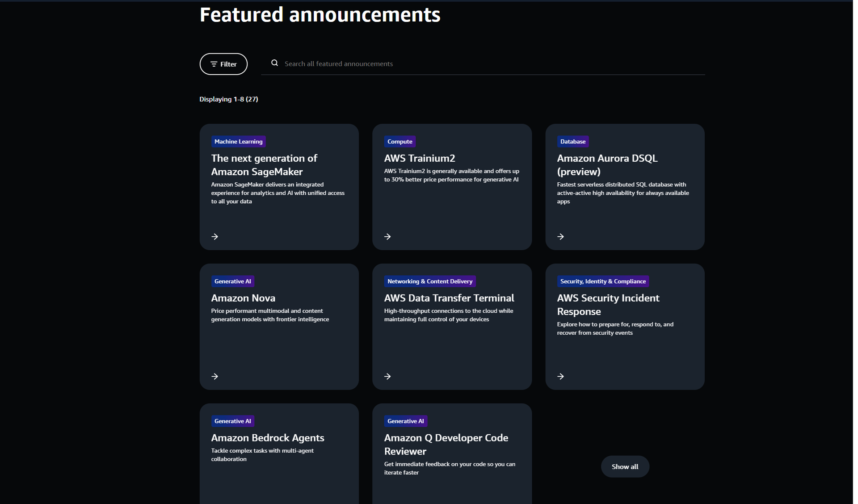Click the arrow on the Amazon SageMaker card
This screenshot has height=504, width=858.
tap(215, 236)
